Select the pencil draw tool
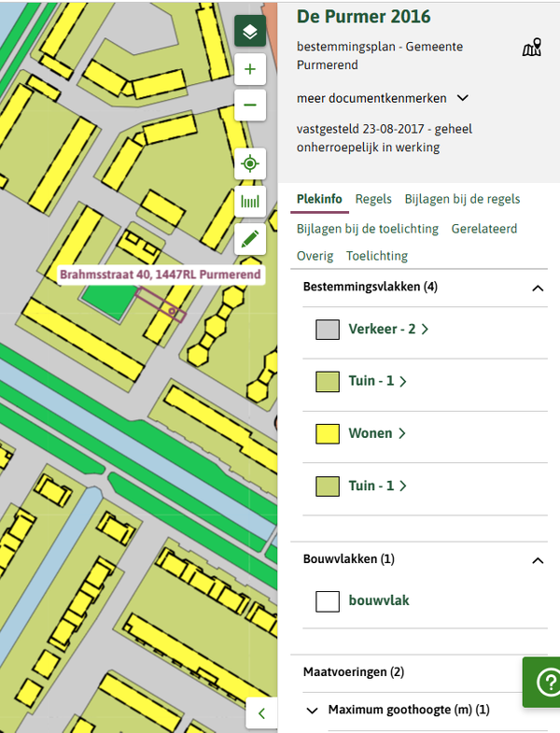Image resolution: width=560 pixels, height=733 pixels. pyautogui.click(x=249, y=239)
